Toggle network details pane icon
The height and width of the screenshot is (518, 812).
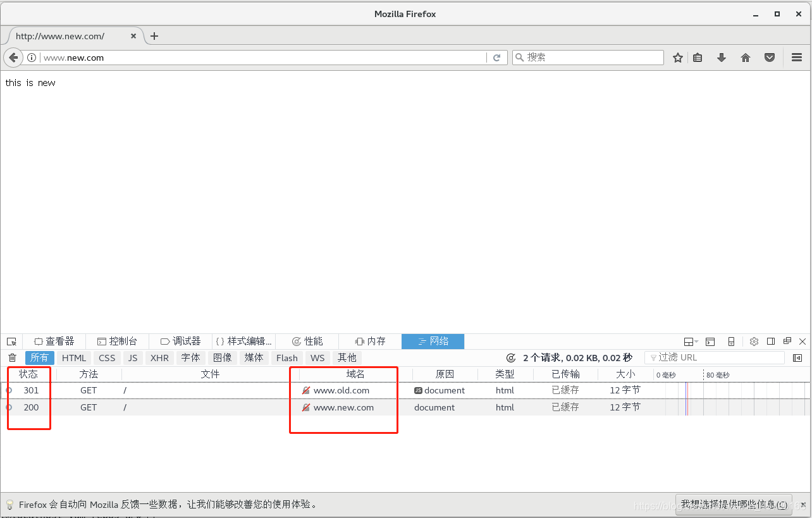click(x=797, y=358)
